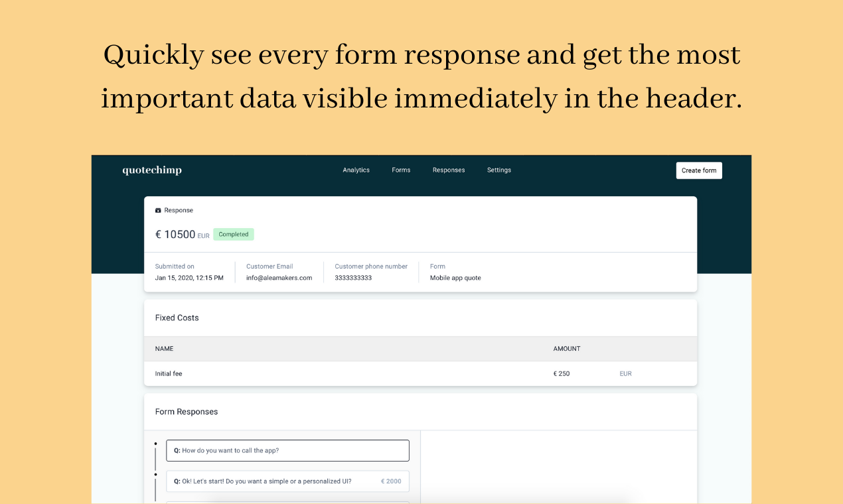Click the Response briefcase icon
The image size is (843, 504).
(x=158, y=210)
